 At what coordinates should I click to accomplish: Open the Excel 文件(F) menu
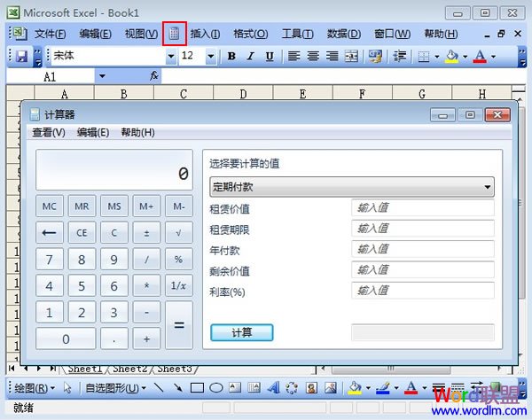point(51,34)
